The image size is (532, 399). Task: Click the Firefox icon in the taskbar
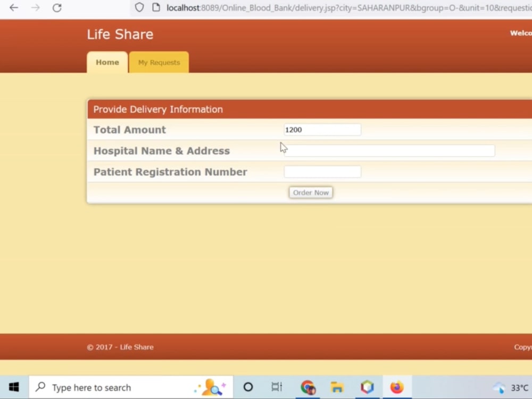396,387
